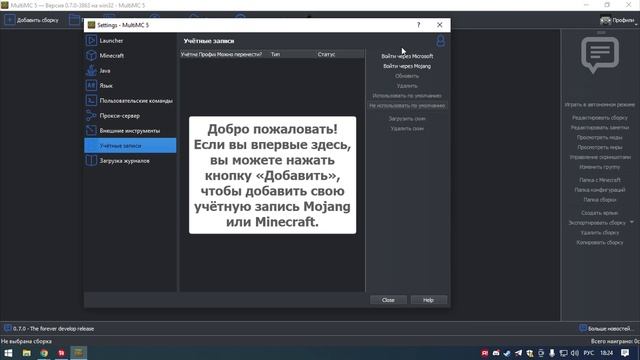Image resolution: width=640 pixels, height=360 pixels.
Task: Click the Steam tray icon
Action: click(x=507, y=353)
